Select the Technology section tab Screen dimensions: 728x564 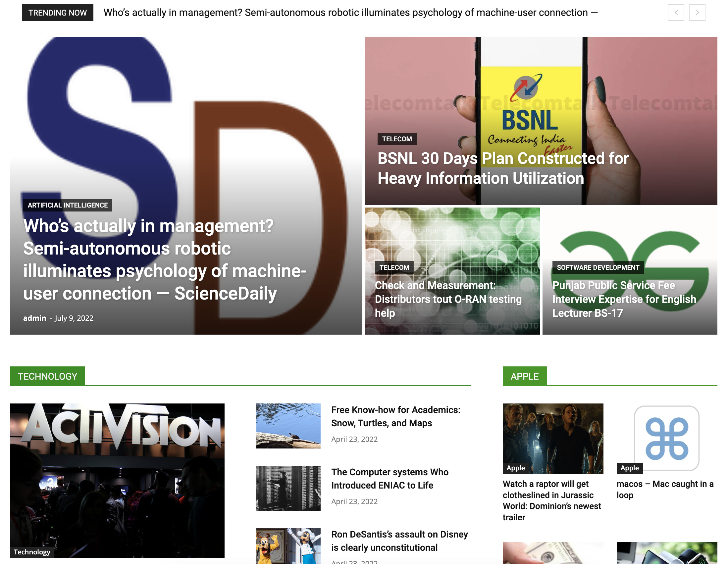point(47,376)
